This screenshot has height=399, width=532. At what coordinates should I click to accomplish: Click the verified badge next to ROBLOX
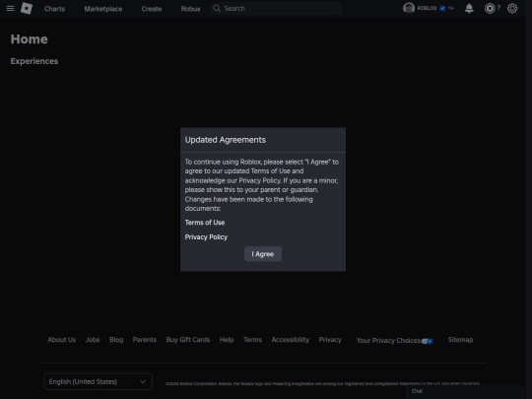pyautogui.click(x=442, y=8)
